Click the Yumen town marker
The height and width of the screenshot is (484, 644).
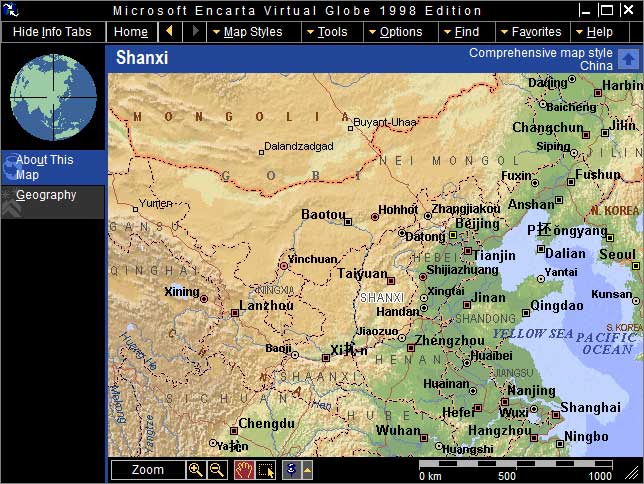[135, 210]
